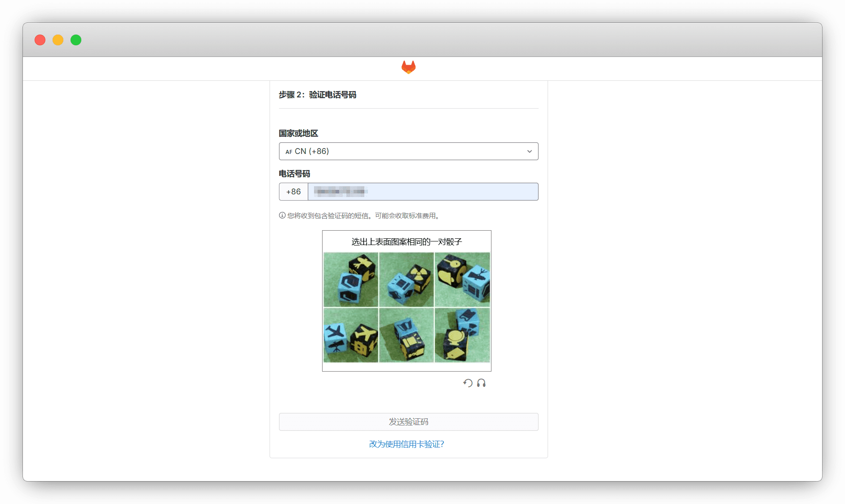Select the dice tile with radiation symbol

406,279
